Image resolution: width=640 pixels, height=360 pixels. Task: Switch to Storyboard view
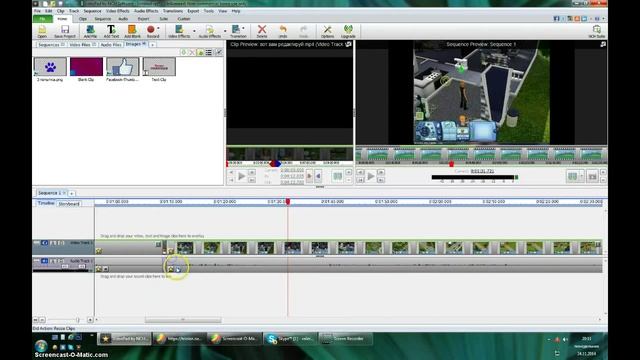[69, 204]
